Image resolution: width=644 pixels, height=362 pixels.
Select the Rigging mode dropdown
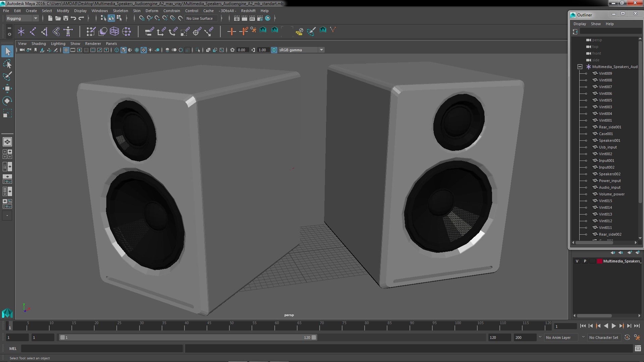click(x=21, y=18)
